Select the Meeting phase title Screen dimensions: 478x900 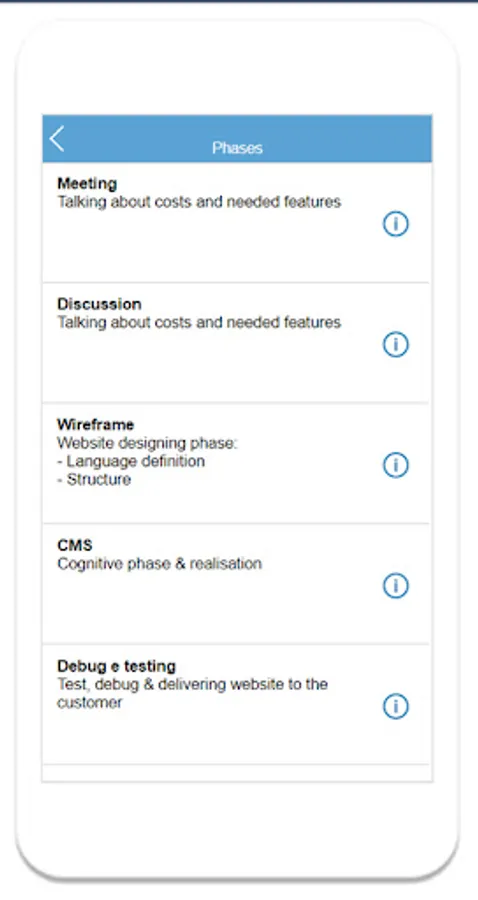[87, 184]
